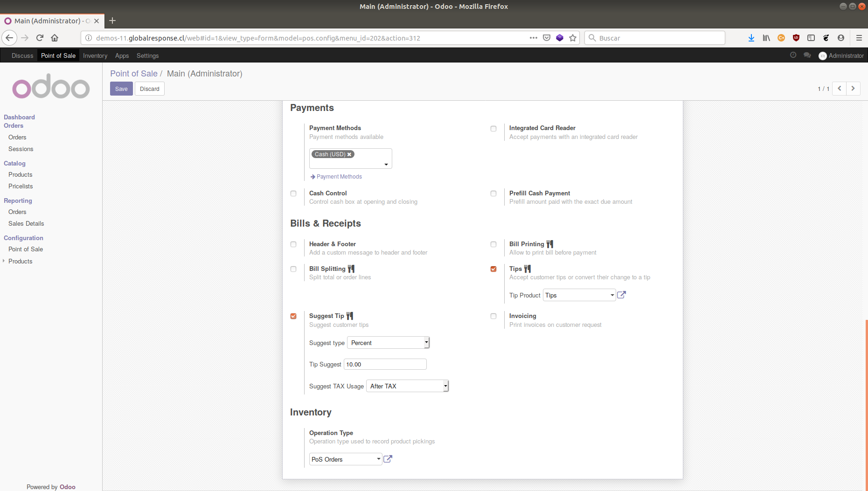868x491 pixels.
Task: Open the conversations chat icon
Action: (807, 55)
